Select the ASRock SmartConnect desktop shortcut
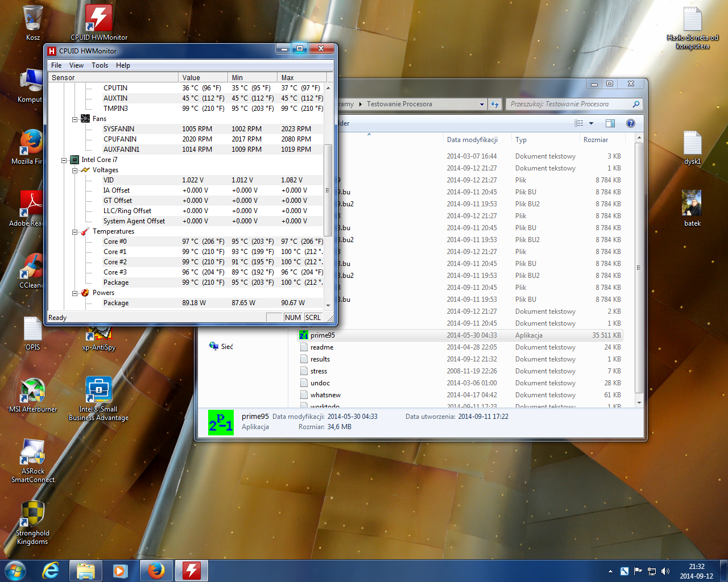The image size is (728, 582). tap(33, 460)
